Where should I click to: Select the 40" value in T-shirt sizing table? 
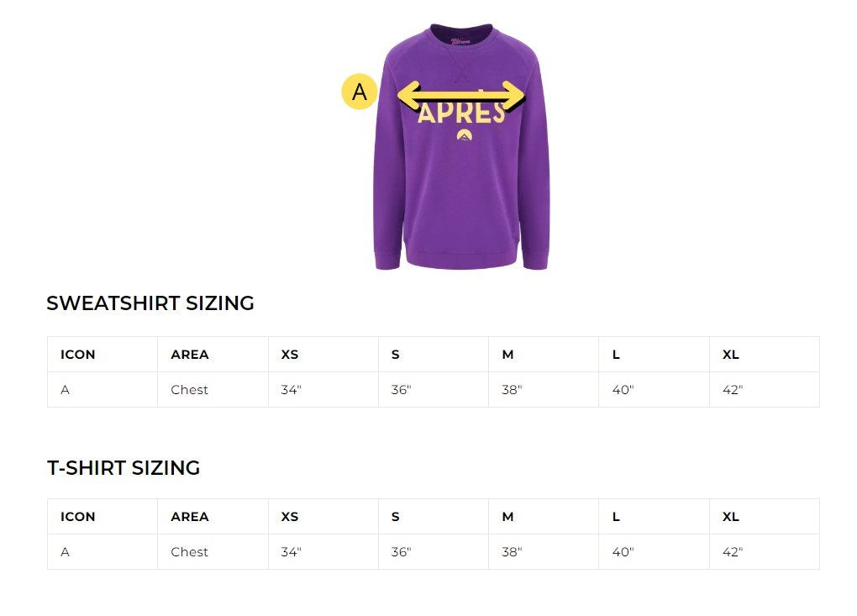pyautogui.click(x=623, y=552)
